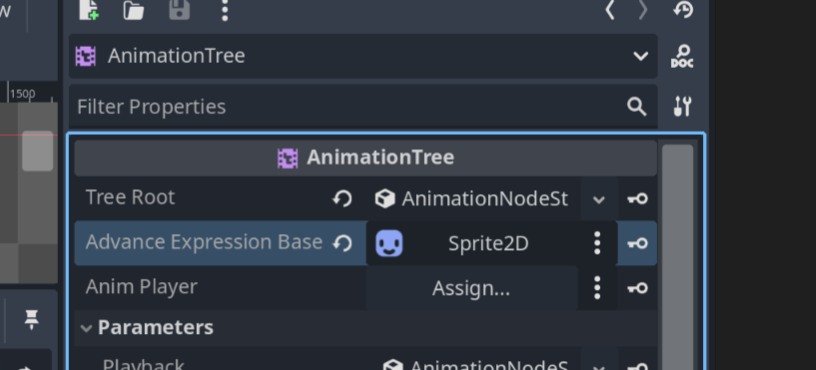
Task: Expand the AnimationTree node selector dropdown
Action: (x=641, y=56)
